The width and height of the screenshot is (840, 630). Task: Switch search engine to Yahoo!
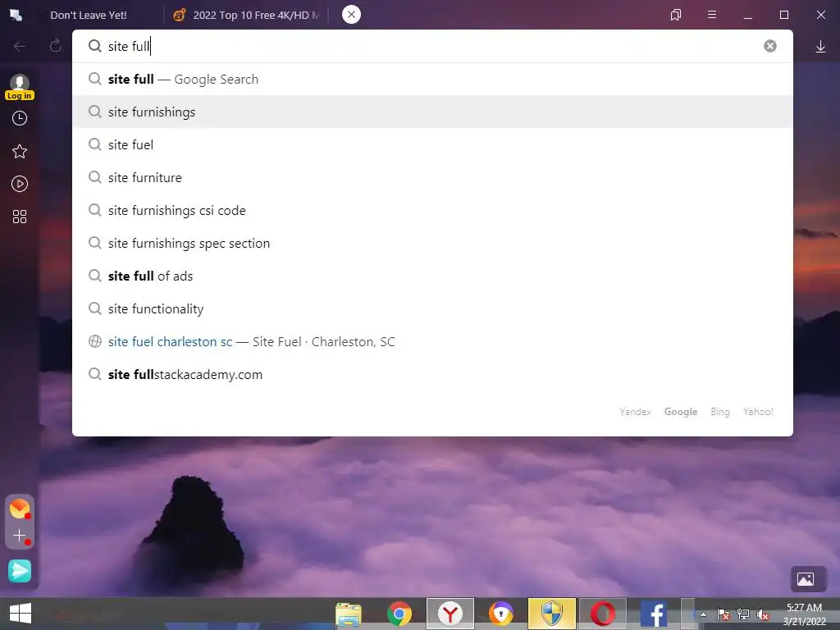pyautogui.click(x=757, y=412)
